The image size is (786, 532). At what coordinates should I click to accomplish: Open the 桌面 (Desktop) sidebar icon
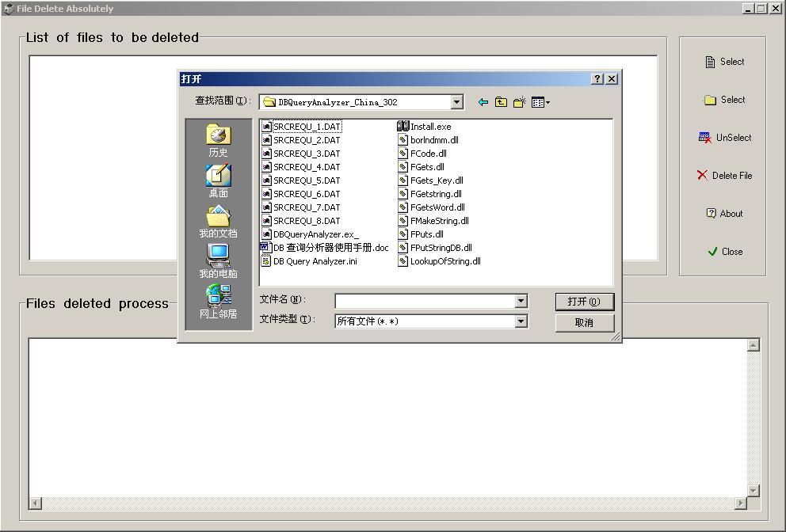218,180
